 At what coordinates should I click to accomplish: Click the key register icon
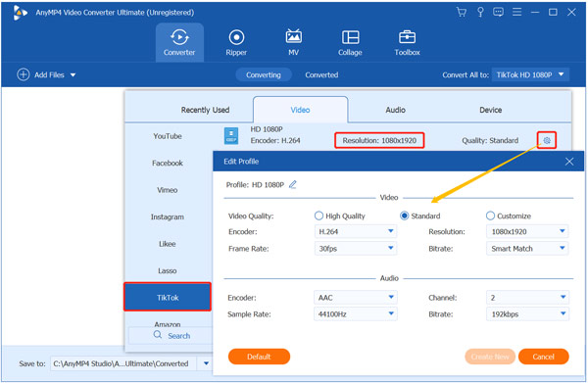pos(480,12)
